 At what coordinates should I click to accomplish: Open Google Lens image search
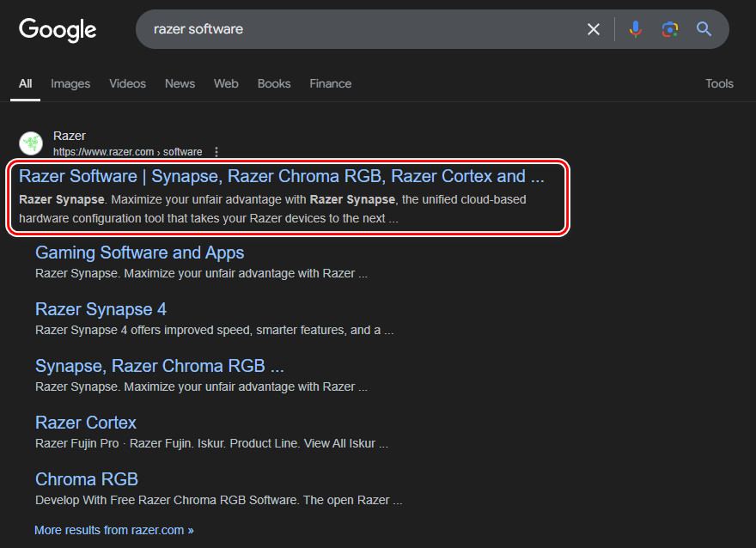[x=670, y=29]
